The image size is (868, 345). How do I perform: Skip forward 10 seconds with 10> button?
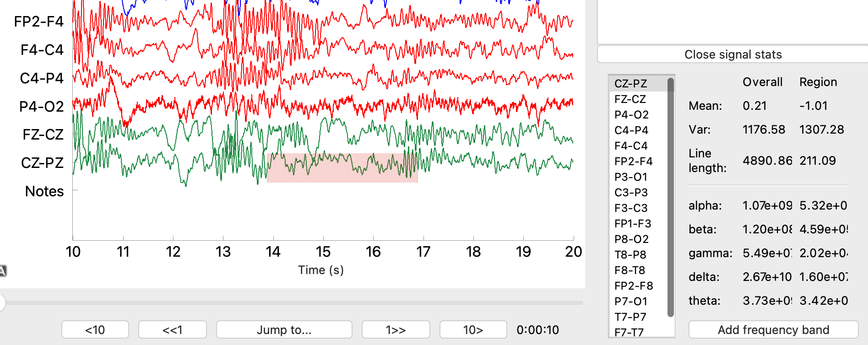[473, 330]
